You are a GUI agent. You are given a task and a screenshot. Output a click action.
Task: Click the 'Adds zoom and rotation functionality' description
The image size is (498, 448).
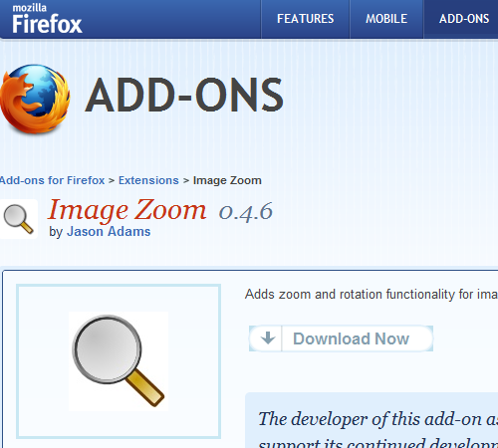[x=372, y=295]
